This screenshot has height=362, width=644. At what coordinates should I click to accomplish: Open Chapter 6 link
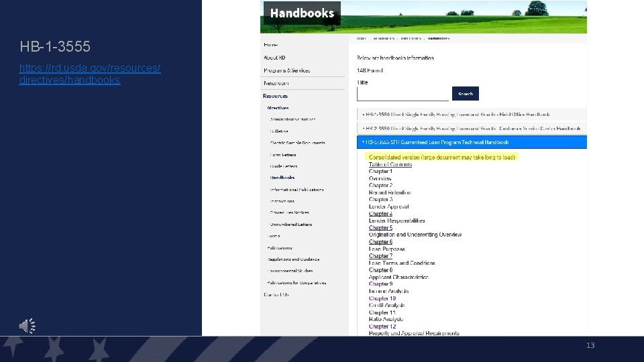[380, 242]
